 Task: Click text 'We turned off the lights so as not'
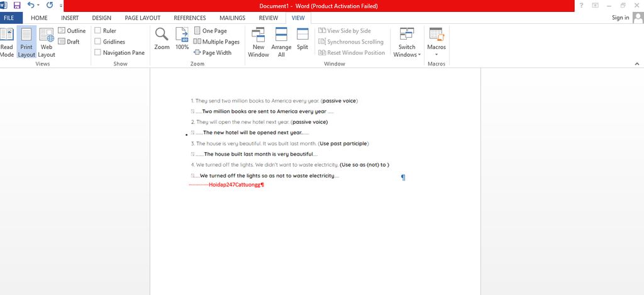click(267, 176)
